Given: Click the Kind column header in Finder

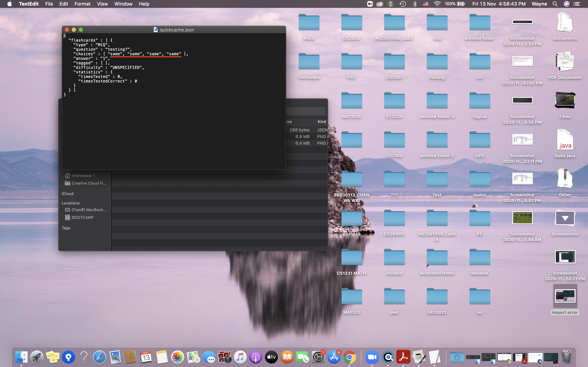Looking at the screenshot, I should pyautogui.click(x=321, y=122).
